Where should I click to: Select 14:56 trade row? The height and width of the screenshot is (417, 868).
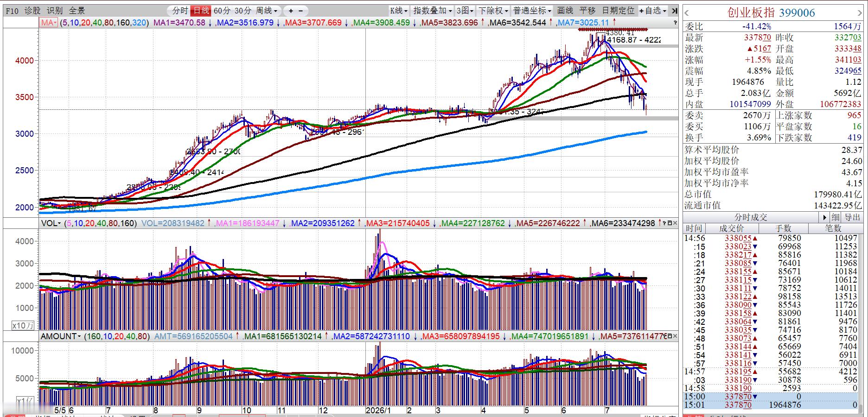click(x=770, y=238)
